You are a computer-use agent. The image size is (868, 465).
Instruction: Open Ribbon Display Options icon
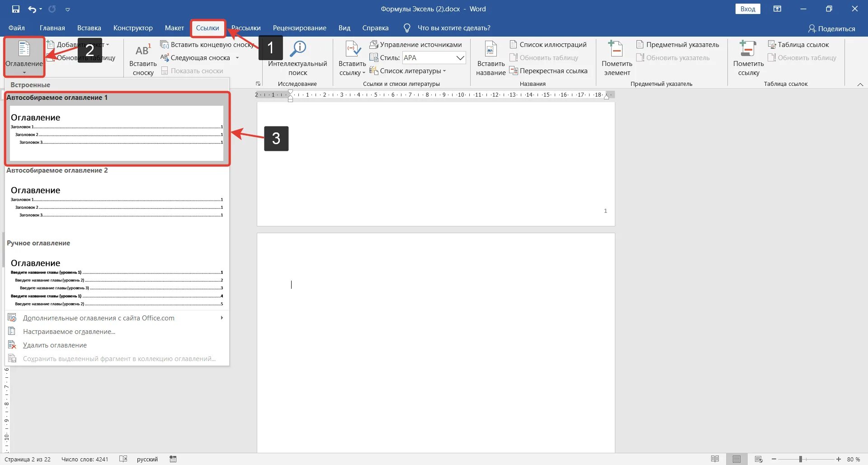(777, 9)
